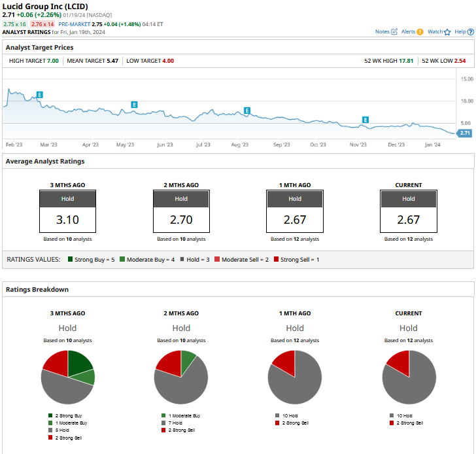Click the Strong Buy = 5 green swatch
The image size is (476, 454).
[x=70, y=260]
